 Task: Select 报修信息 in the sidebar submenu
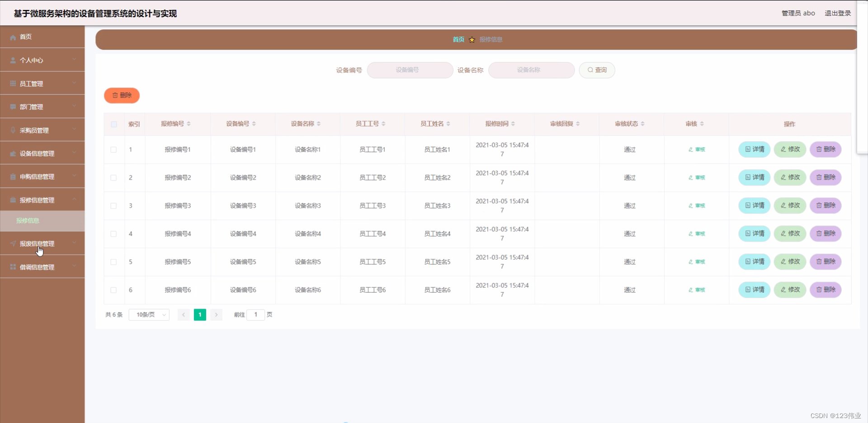point(28,221)
